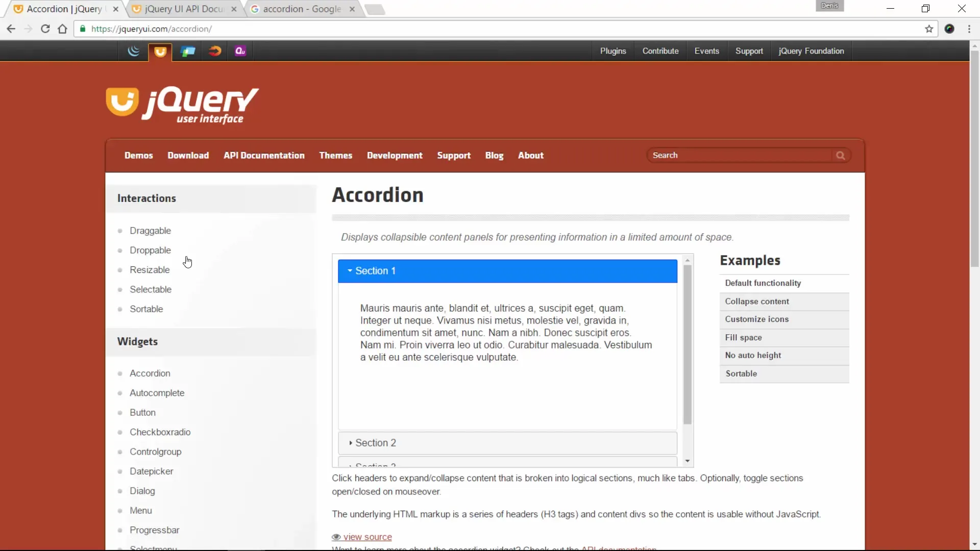
Task: Open Resizable in the sidebar
Action: (x=150, y=270)
